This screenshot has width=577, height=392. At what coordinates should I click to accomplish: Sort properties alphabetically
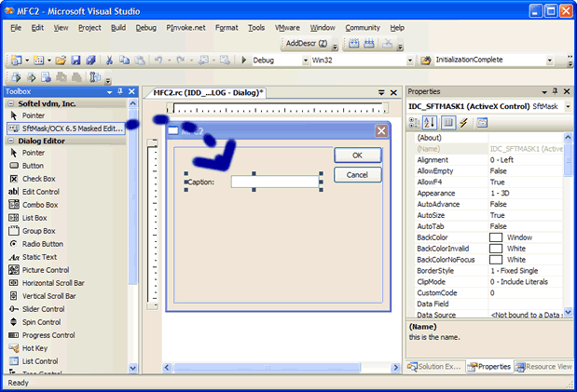(x=431, y=123)
